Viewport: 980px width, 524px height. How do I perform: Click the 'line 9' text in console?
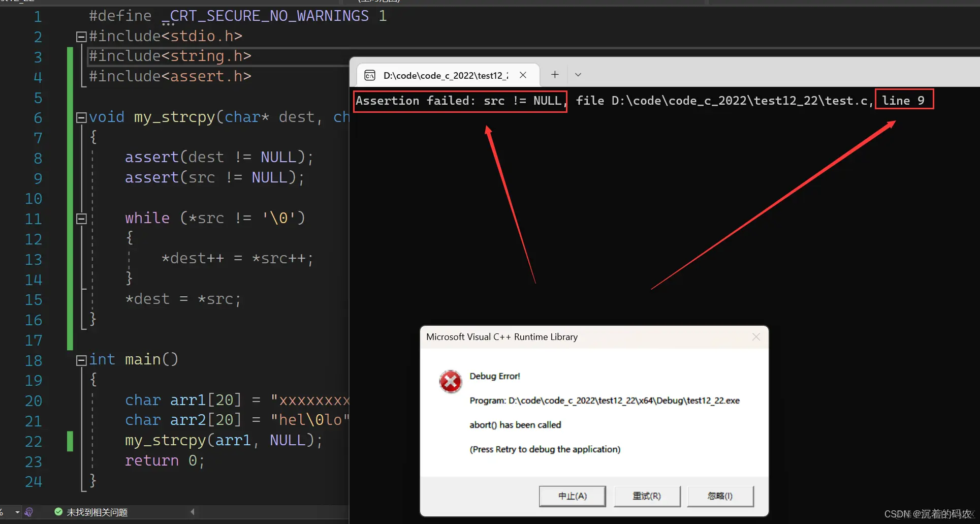pos(903,101)
